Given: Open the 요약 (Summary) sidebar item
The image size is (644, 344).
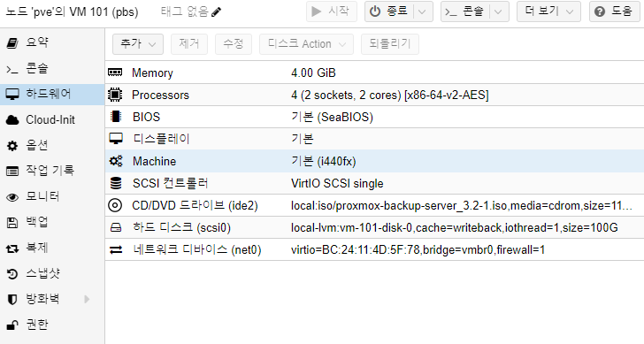Looking at the screenshot, I should 52,42.
